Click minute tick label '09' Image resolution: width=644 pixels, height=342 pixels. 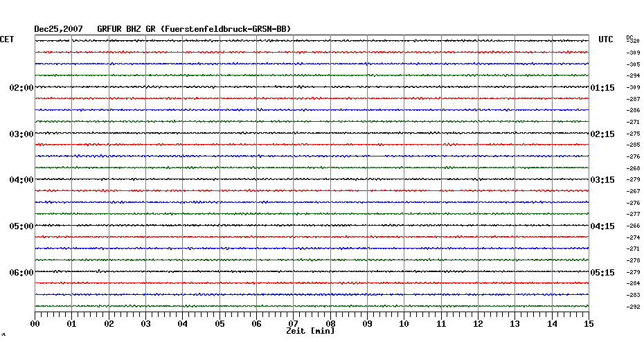(x=368, y=324)
